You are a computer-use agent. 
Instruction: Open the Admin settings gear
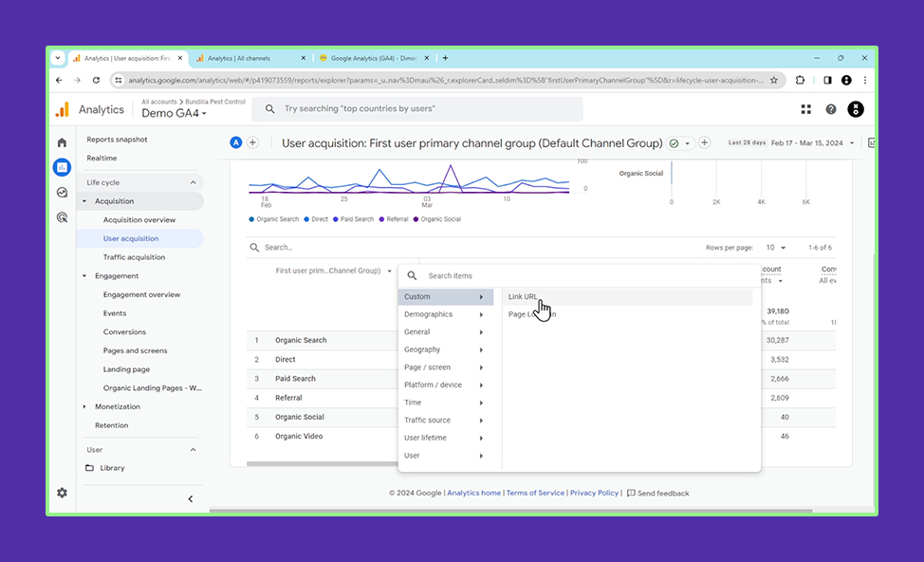[x=62, y=493]
